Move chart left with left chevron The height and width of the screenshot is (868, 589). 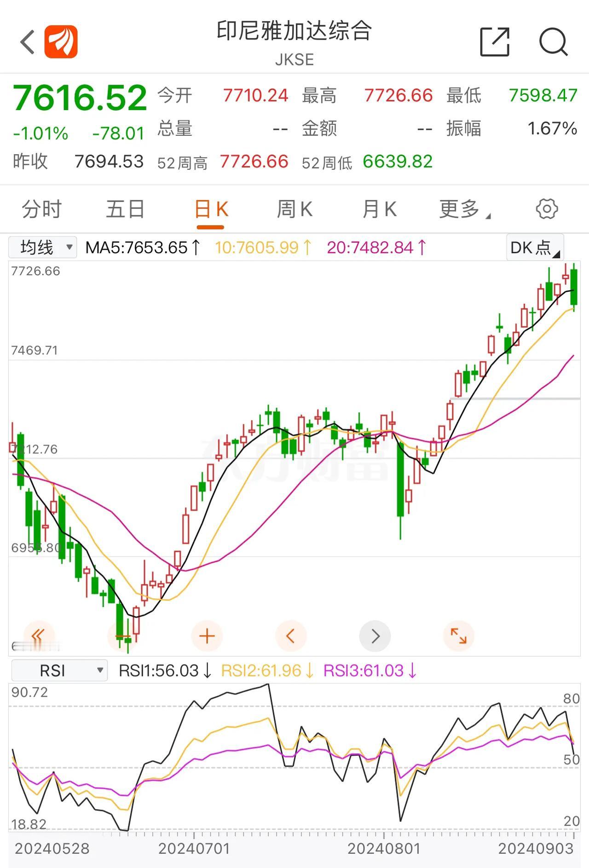tap(290, 636)
